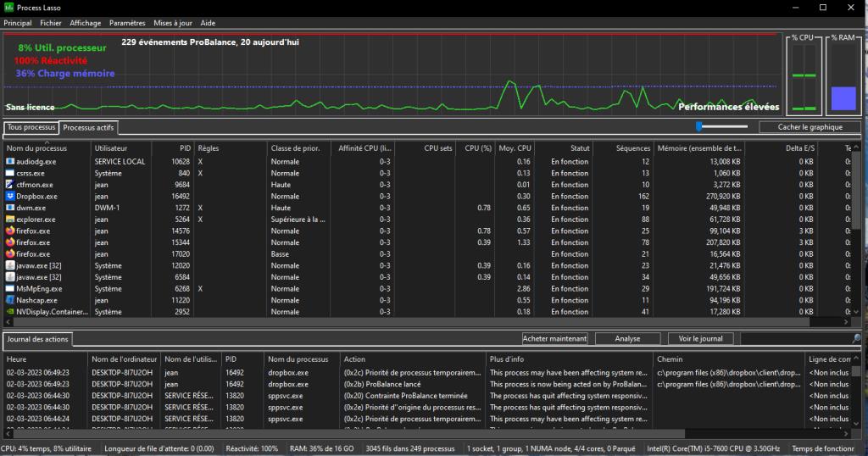Click the ctfmon.exe process icon
868x456 pixels.
[10, 184]
